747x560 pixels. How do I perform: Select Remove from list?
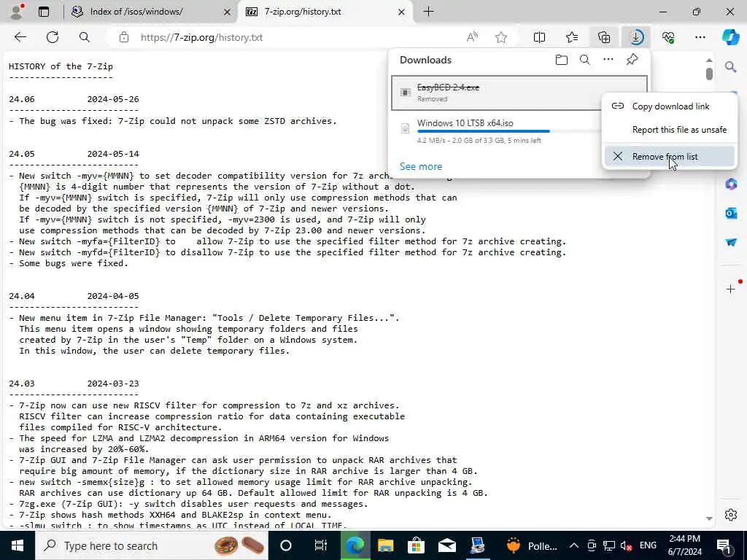coord(670,156)
